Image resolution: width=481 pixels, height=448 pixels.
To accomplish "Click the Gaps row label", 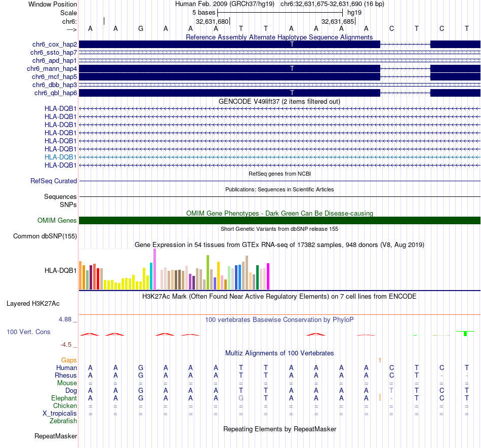I will click(69, 360).
